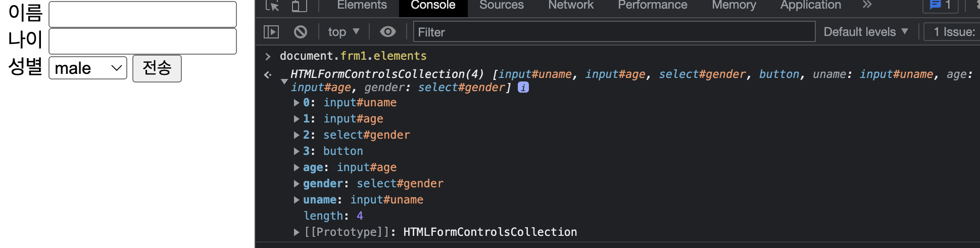Click the 전송 submit button
The image size is (980, 248).
[157, 68]
